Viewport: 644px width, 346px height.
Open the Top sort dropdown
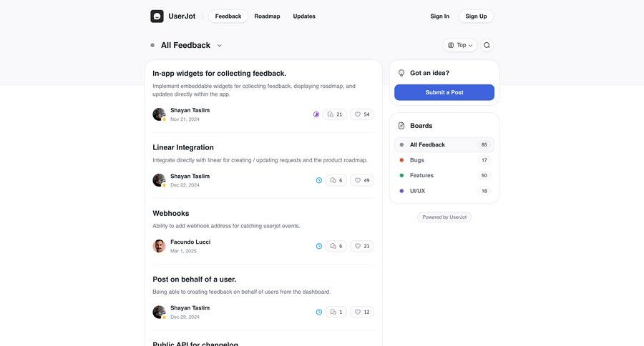pyautogui.click(x=460, y=45)
